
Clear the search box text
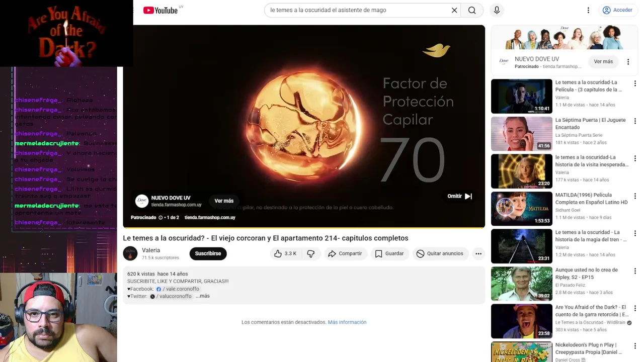pyautogui.click(x=454, y=10)
